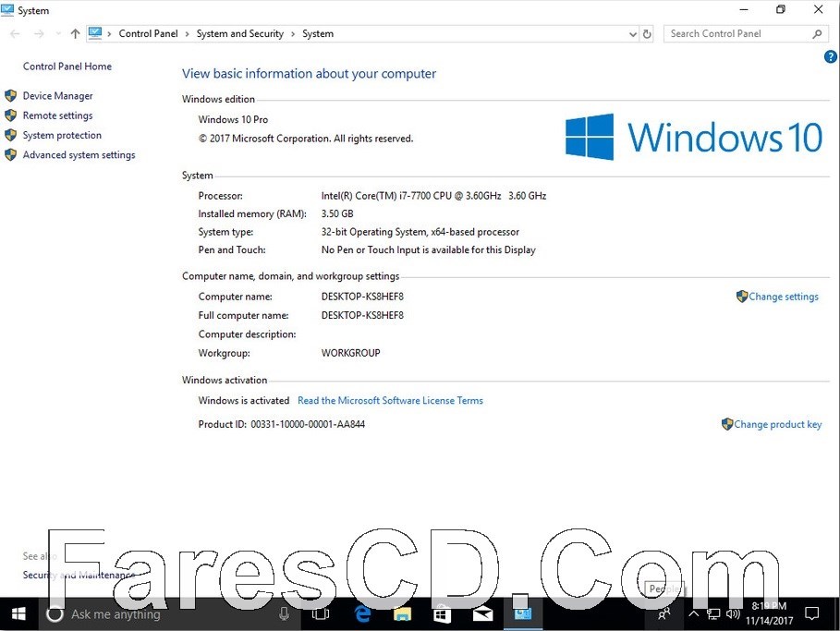
Task: Go up one level with the up arrow
Action: coord(75,34)
